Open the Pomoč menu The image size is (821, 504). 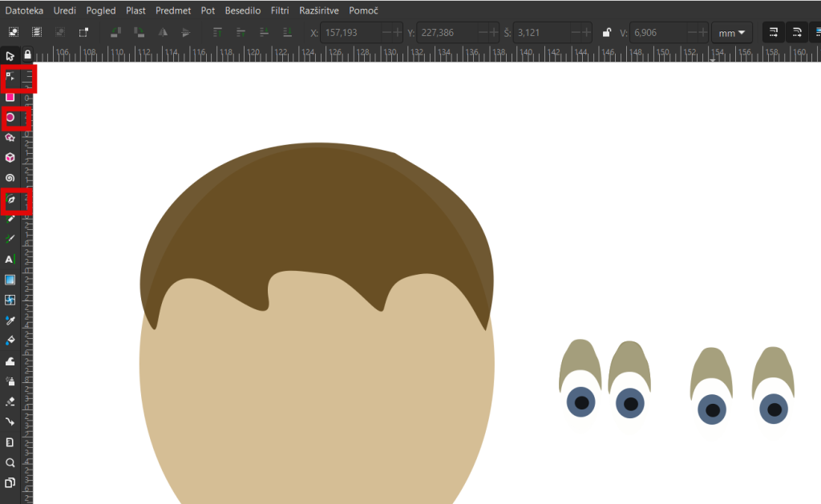(x=363, y=10)
